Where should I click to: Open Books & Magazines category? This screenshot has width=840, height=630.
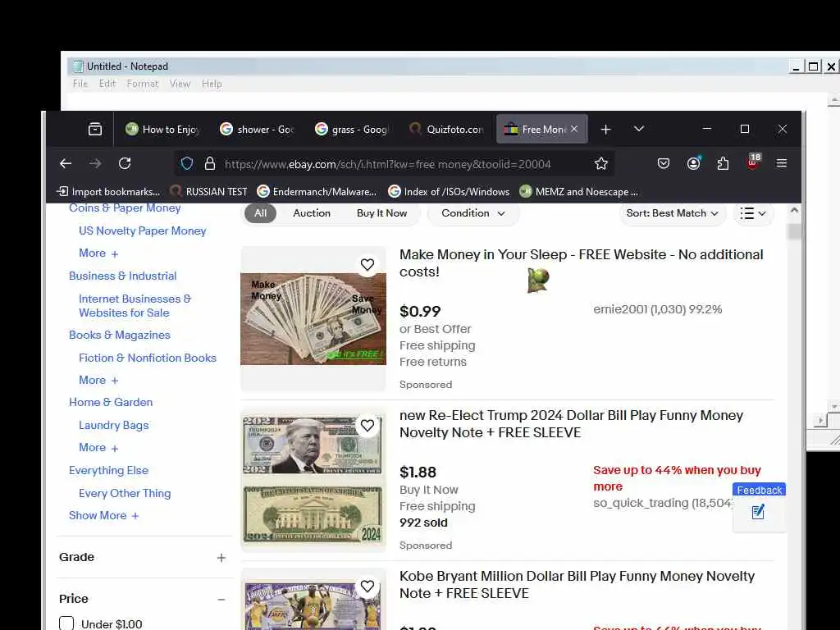pos(120,335)
